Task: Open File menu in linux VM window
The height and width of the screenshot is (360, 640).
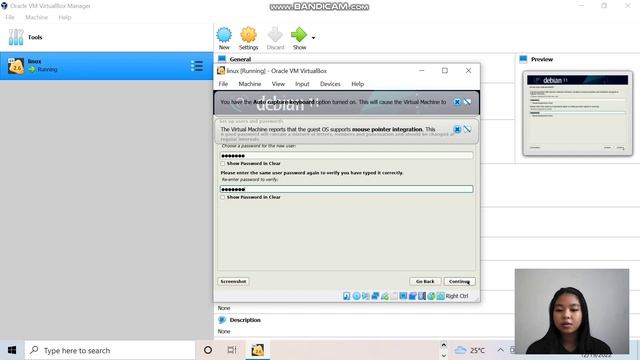Action: click(223, 84)
